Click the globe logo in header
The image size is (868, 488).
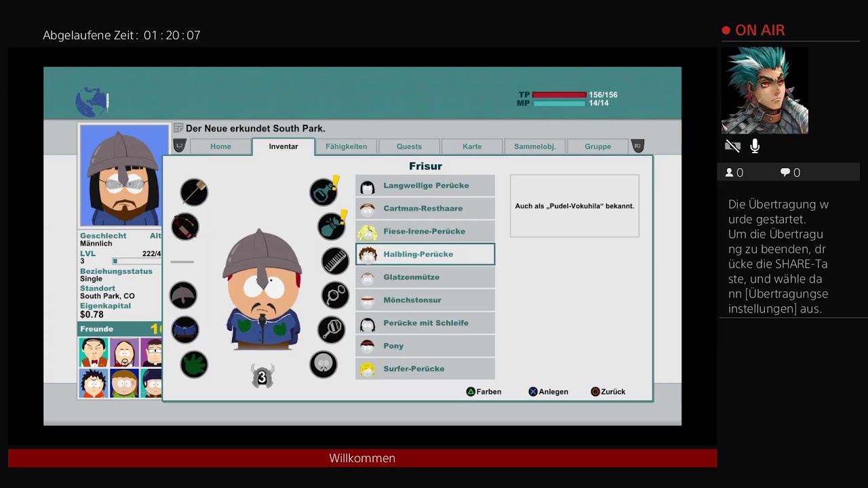pyautogui.click(x=91, y=102)
